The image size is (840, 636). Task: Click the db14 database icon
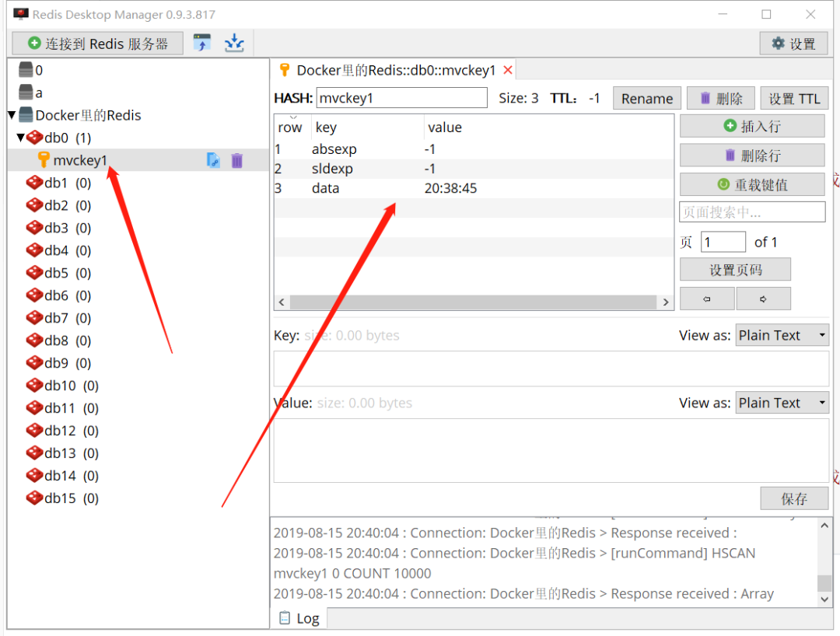coord(34,475)
